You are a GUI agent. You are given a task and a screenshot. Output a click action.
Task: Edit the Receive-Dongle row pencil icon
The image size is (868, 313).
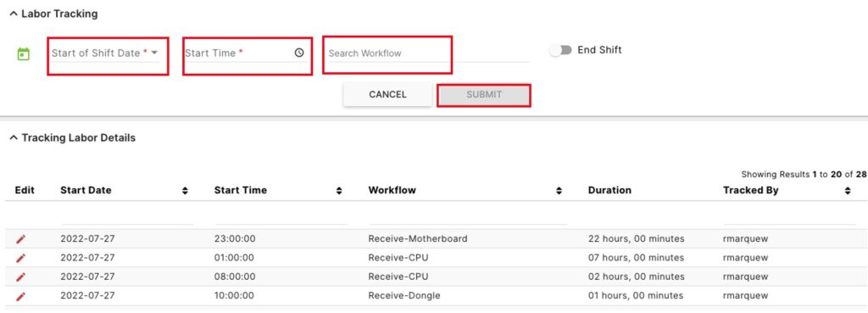20,296
